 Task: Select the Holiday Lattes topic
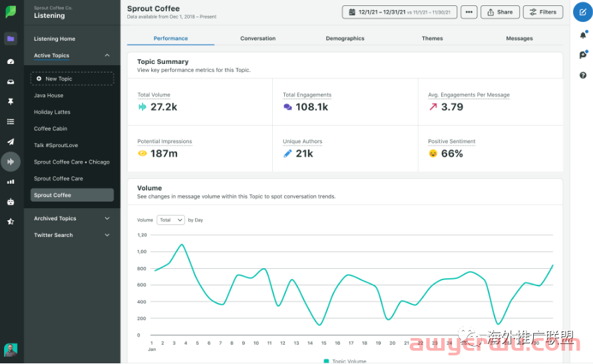[x=52, y=112]
